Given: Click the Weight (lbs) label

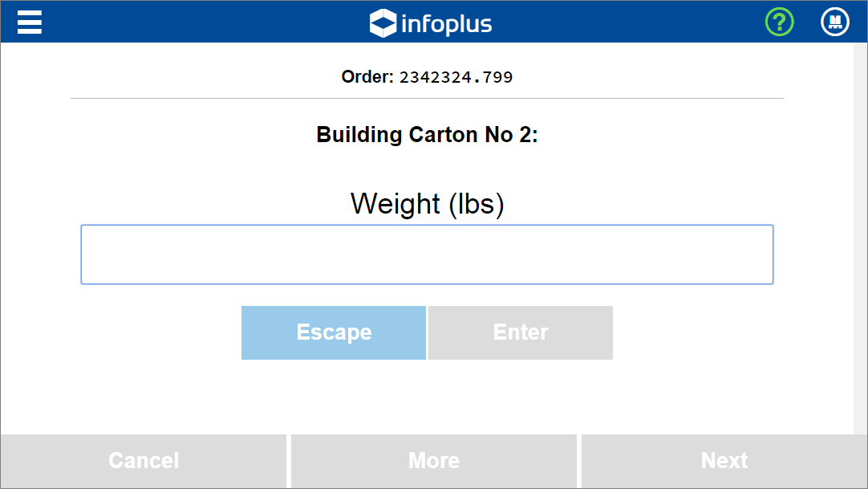Looking at the screenshot, I should 427,204.
